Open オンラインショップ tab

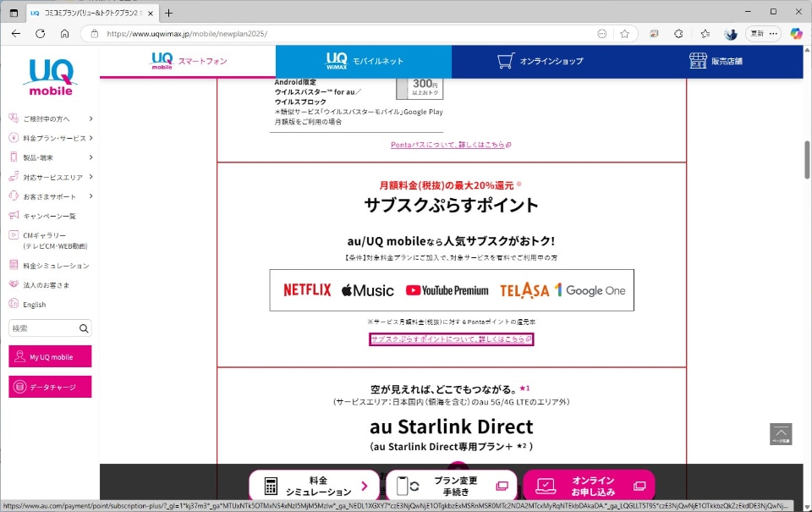pyautogui.click(x=540, y=61)
